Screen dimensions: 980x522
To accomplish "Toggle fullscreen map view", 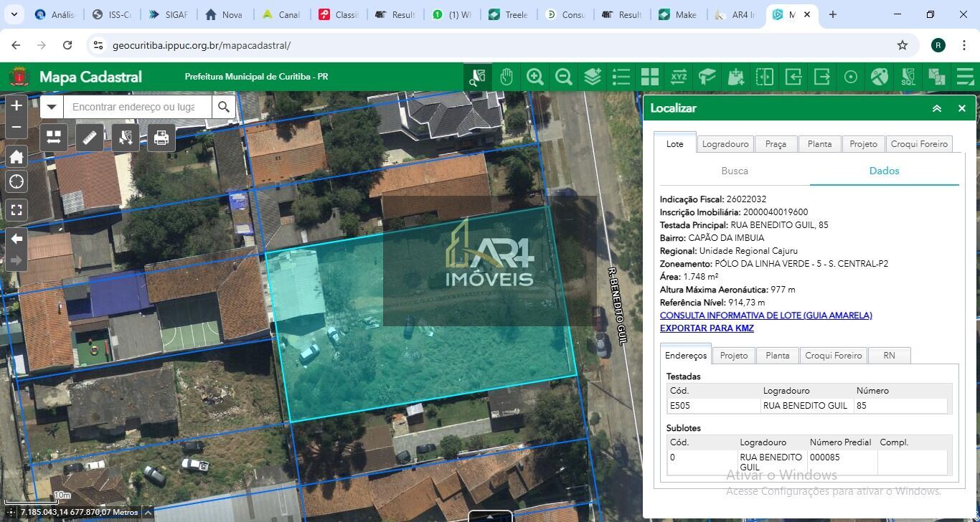I will 17,210.
